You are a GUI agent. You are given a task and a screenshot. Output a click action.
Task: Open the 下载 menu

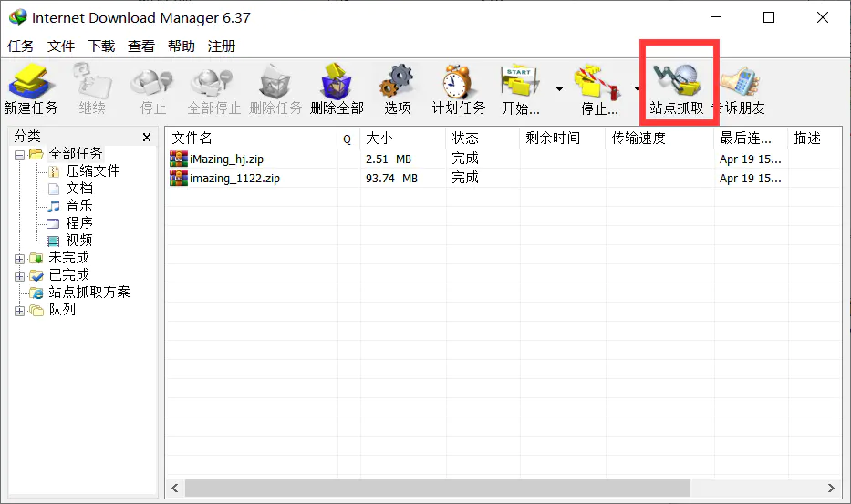(x=101, y=46)
